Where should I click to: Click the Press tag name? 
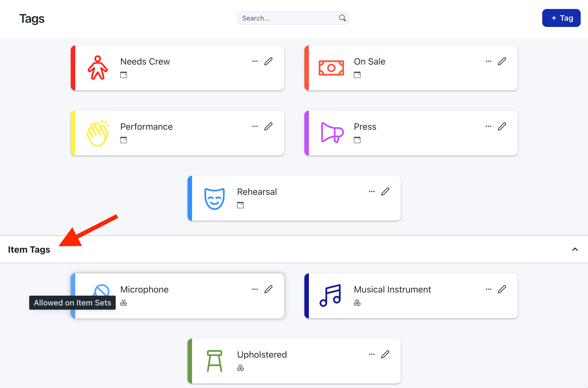[x=365, y=127]
